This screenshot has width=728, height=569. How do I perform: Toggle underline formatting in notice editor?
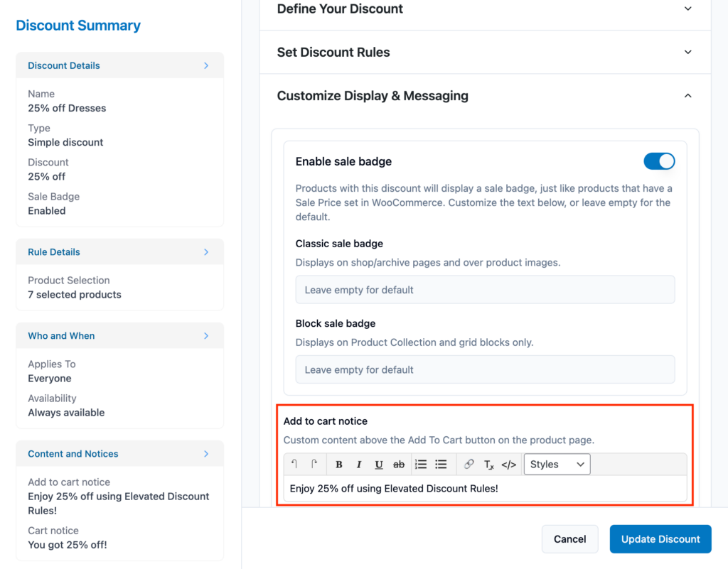[379, 464]
